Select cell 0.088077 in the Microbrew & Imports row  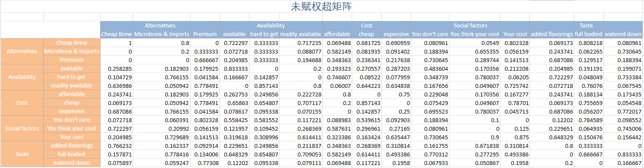300,51
